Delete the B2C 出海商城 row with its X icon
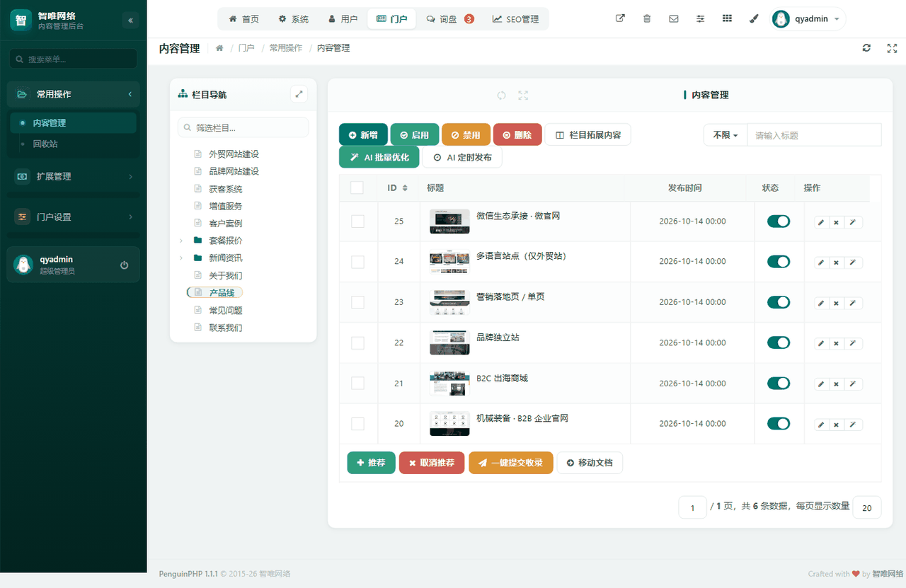 (x=836, y=384)
